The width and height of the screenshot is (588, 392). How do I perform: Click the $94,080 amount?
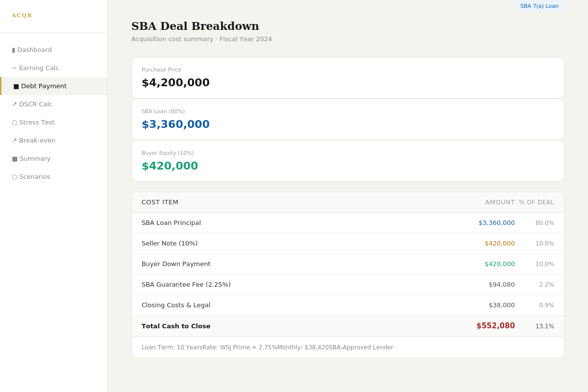click(x=502, y=285)
